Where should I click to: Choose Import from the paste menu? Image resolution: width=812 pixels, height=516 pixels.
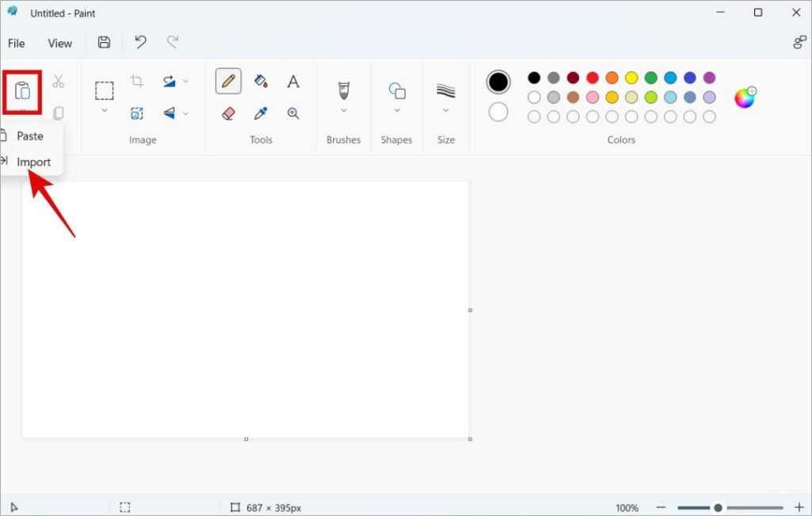pyautogui.click(x=33, y=162)
